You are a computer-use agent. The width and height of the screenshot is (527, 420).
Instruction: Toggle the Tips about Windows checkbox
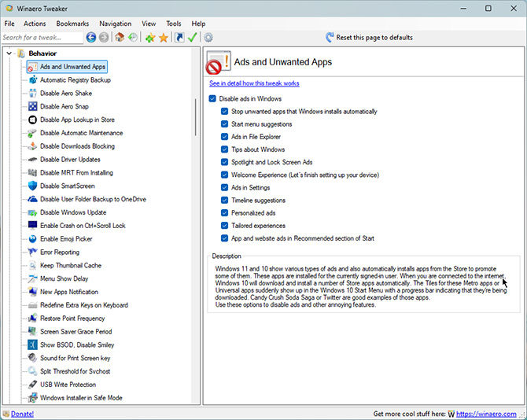click(224, 149)
